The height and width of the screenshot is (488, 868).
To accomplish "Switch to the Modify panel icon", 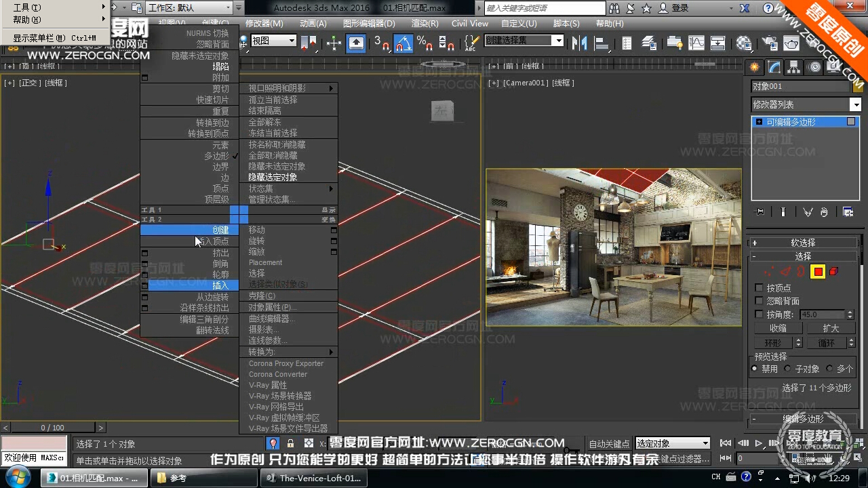I will click(x=774, y=67).
